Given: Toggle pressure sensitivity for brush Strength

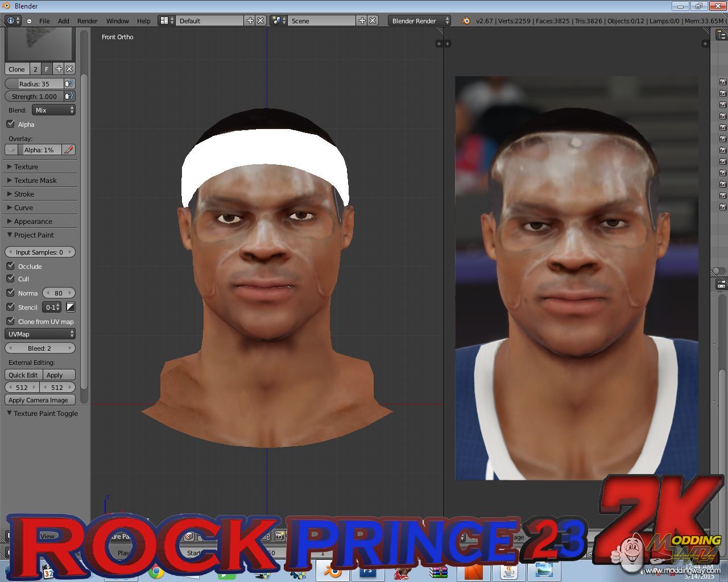Looking at the screenshot, I should coord(69,97).
